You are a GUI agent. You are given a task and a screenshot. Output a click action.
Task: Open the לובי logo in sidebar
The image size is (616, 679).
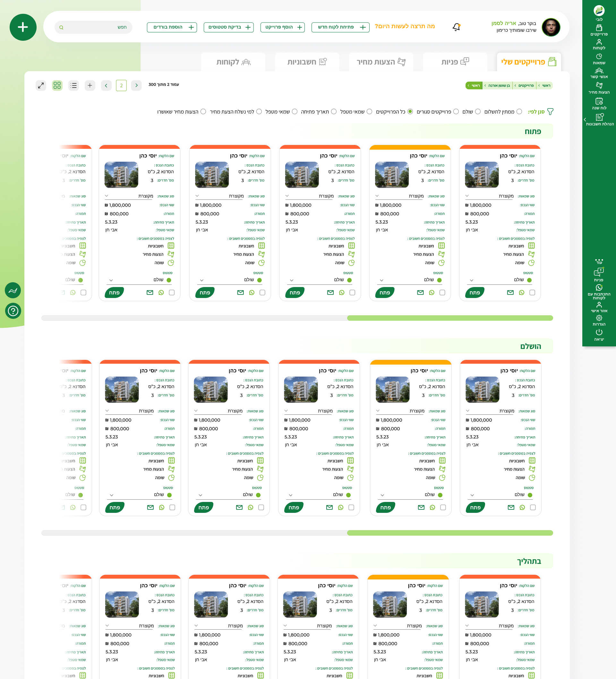click(x=599, y=13)
